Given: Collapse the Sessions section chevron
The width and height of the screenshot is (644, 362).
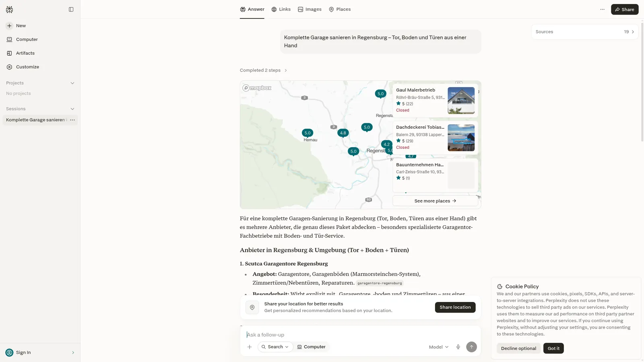Looking at the screenshot, I should tap(72, 109).
